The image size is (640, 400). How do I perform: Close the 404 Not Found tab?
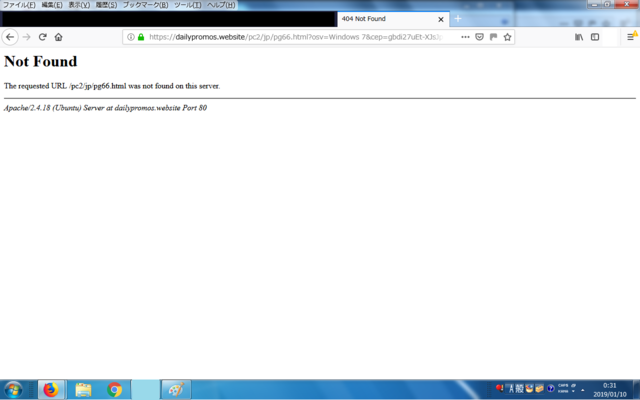441,19
